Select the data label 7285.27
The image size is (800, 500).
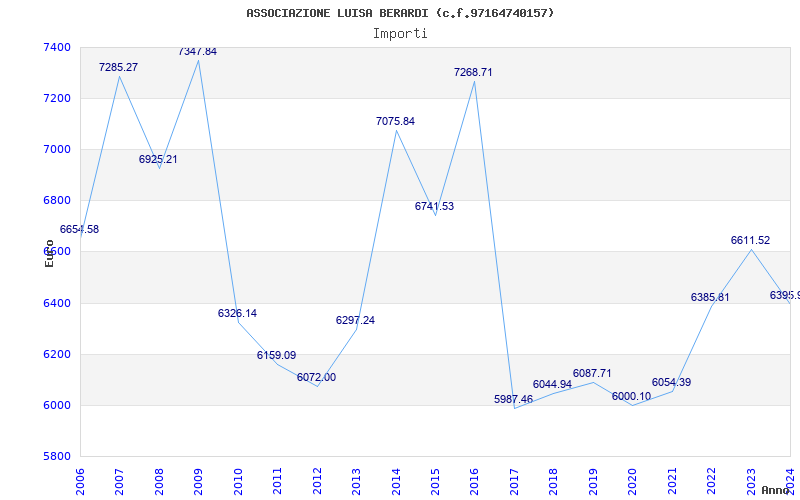(118, 67)
